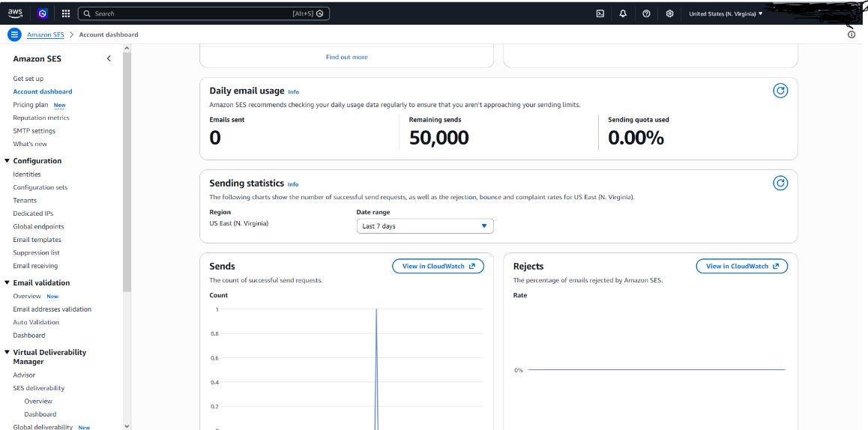The image size is (868, 430).
Task: Select Account dashboard in the sidebar
Action: (43, 92)
